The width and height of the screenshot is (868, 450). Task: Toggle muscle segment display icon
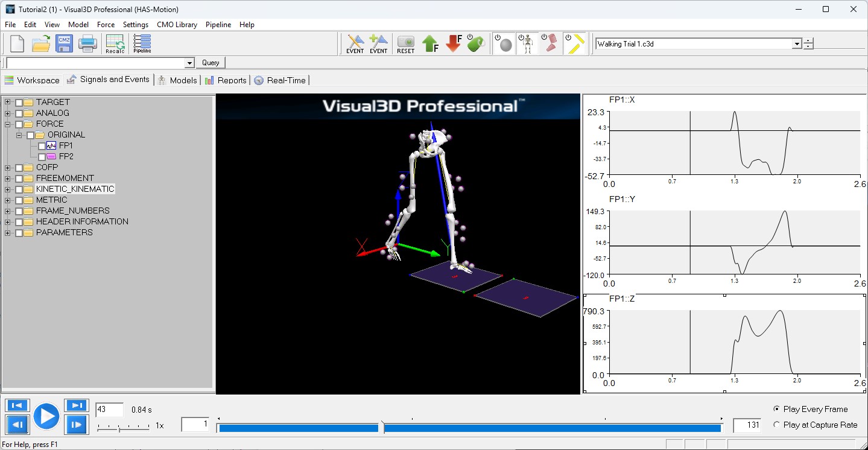coord(550,44)
